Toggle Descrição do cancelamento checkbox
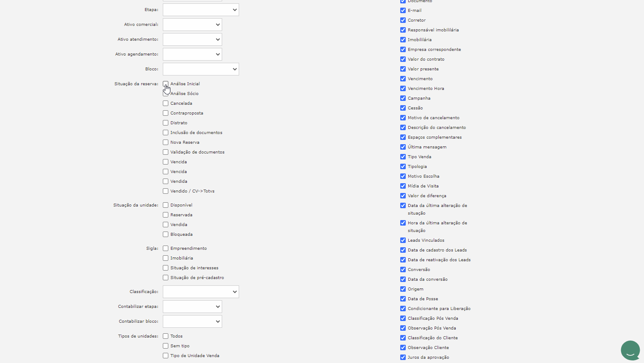The image size is (644, 363). [x=403, y=128]
